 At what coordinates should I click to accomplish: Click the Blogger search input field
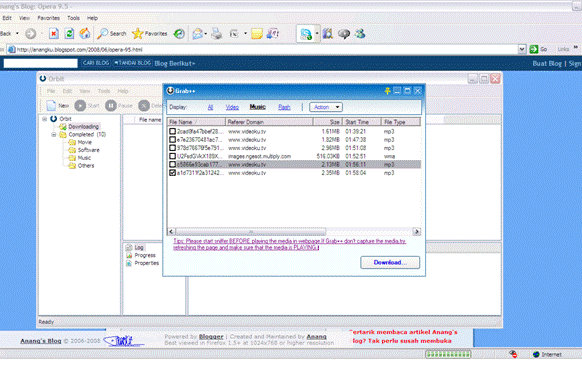[x=40, y=63]
